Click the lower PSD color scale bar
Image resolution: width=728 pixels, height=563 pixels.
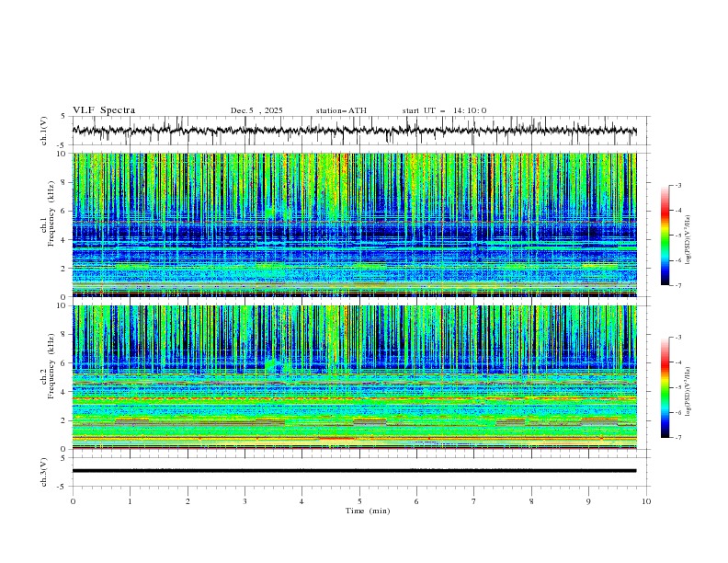tap(665, 387)
